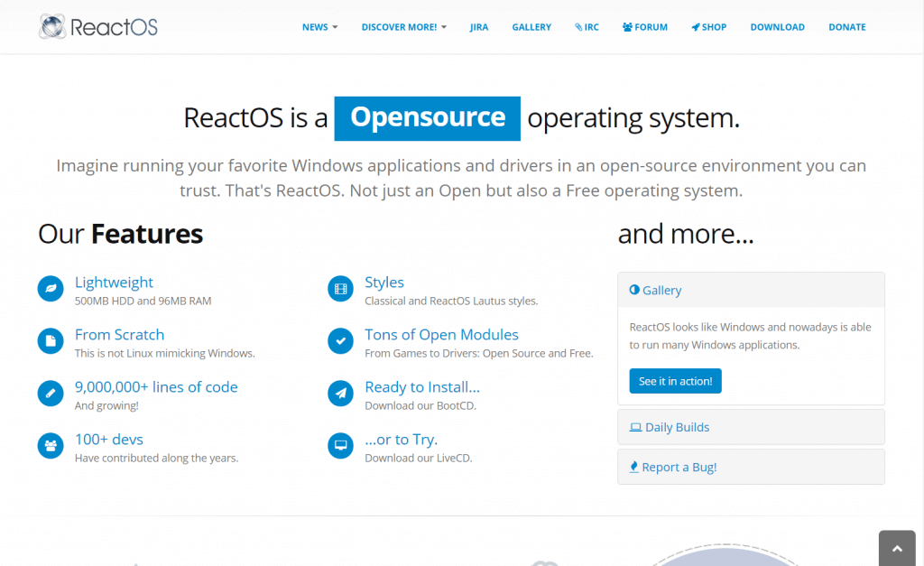
Task: Select the From Scratch document icon
Action: click(x=51, y=341)
